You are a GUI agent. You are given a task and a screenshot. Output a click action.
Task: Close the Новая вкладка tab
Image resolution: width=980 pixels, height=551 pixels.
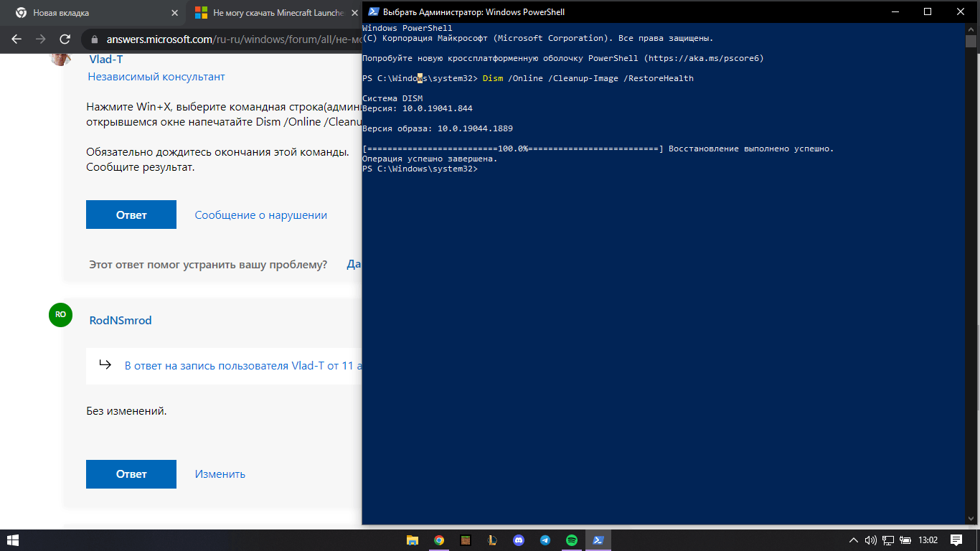(175, 13)
